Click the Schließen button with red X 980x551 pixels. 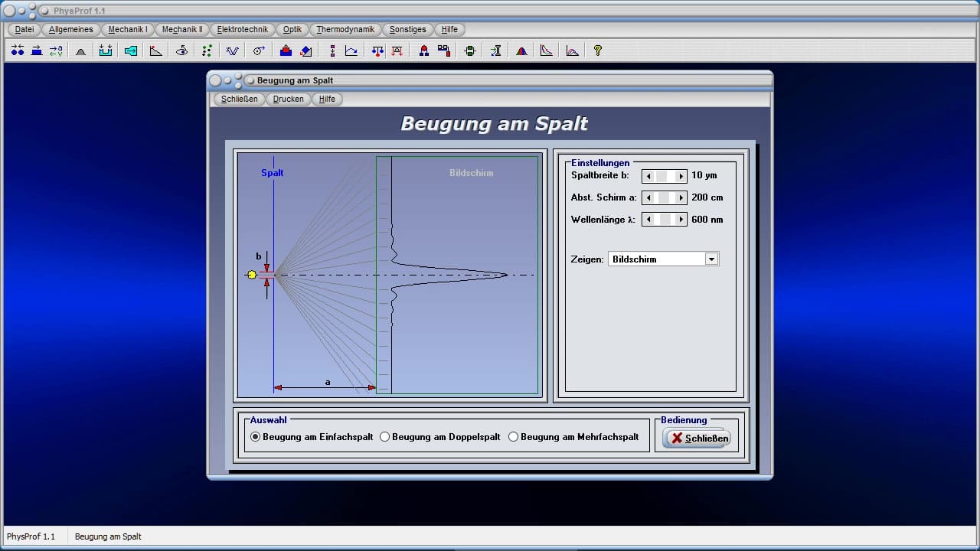tap(697, 438)
